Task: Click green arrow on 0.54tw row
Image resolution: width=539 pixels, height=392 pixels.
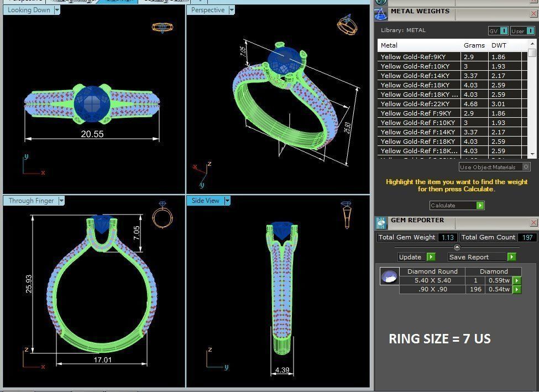Action: 517,290
